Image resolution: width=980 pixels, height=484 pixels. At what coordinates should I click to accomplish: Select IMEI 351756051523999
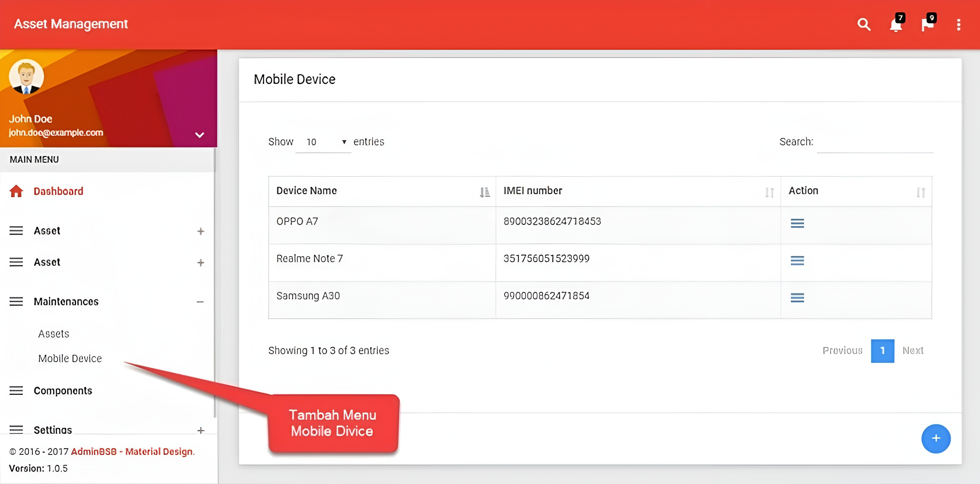click(546, 258)
